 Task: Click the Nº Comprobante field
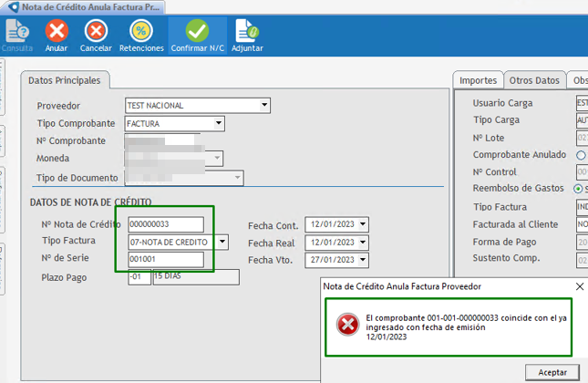pyautogui.click(x=162, y=140)
